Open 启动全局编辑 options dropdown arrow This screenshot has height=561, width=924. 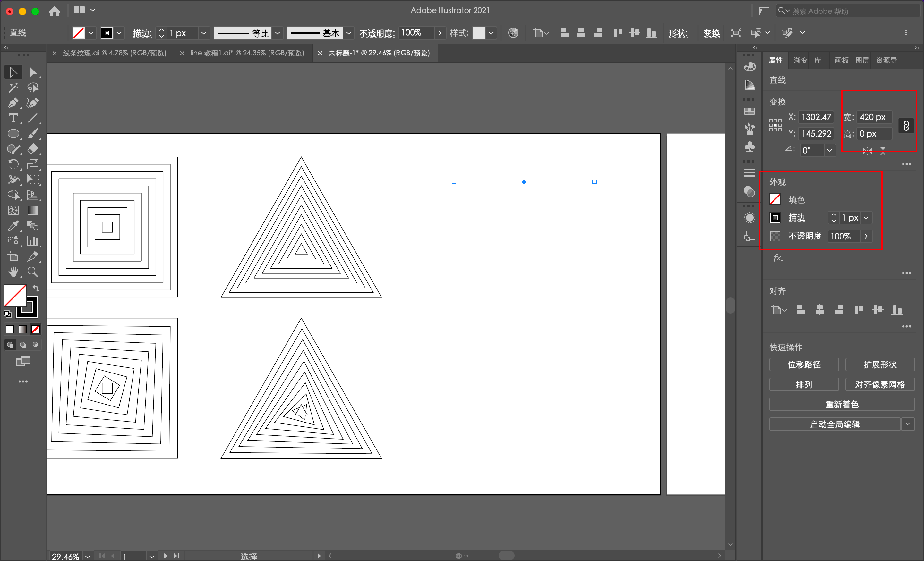908,424
